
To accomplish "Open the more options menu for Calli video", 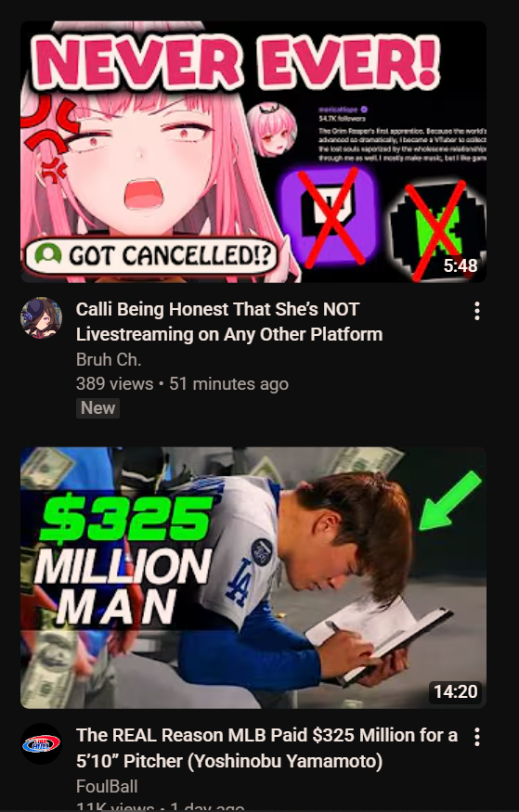I will coord(476,311).
